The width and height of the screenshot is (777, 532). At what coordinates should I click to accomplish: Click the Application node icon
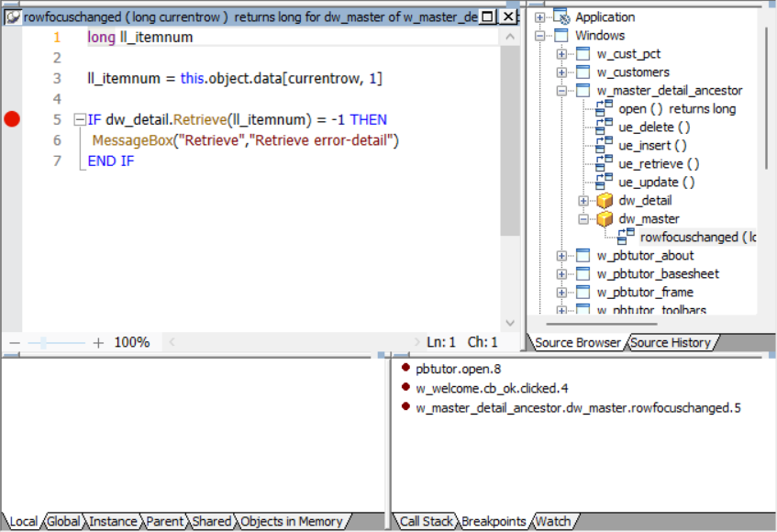(561, 17)
